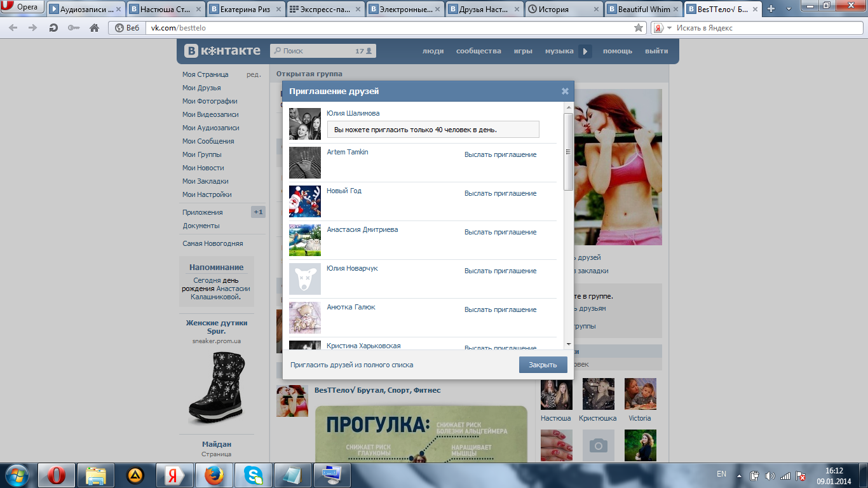Click the music play button in header
This screenshot has height=488, width=868.
pyautogui.click(x=585, y=51)
